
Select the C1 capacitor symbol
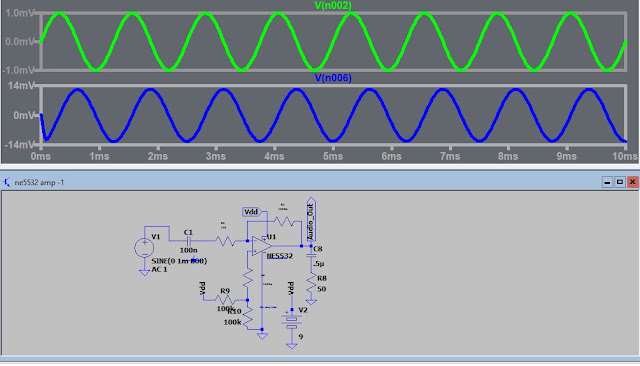(x=189, y=241)
